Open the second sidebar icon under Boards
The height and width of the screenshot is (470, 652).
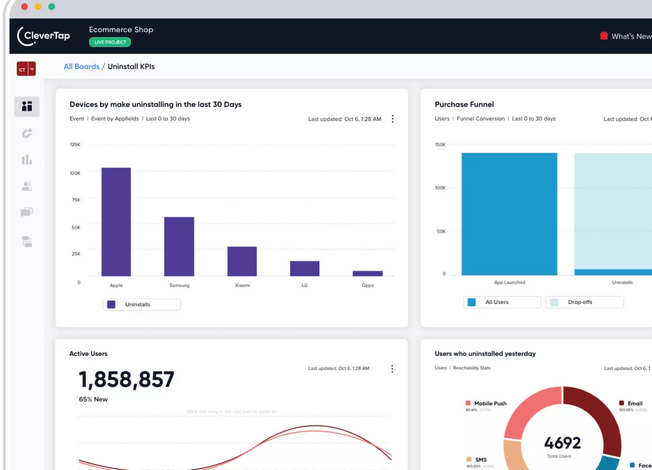pos(27,134)
